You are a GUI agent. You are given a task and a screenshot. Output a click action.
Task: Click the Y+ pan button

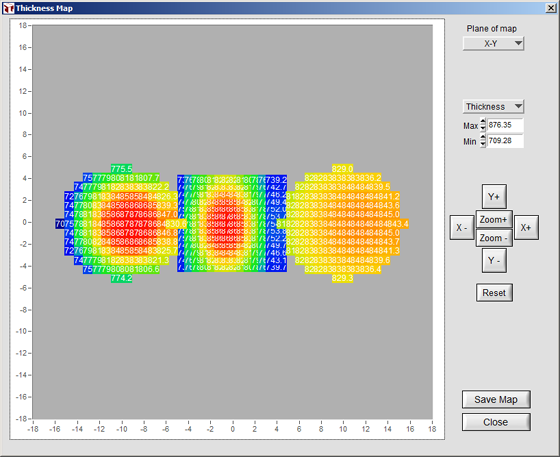tap(494, 196)
